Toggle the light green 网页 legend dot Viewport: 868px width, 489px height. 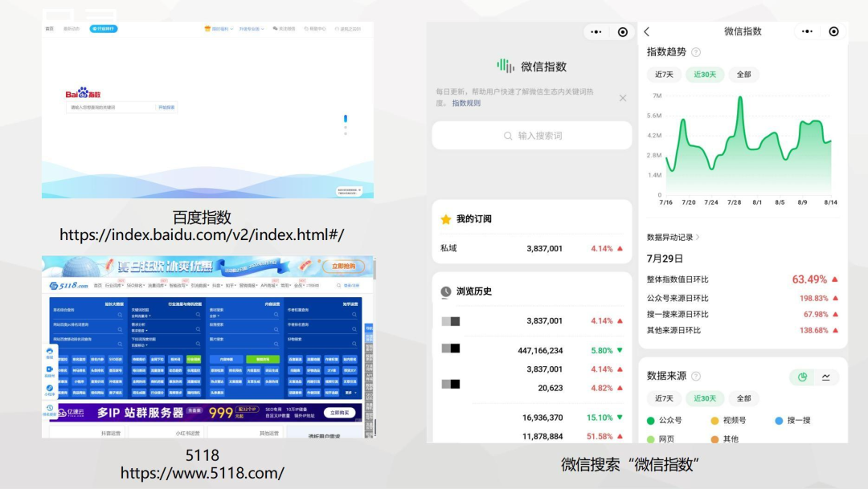pos(651,439)
